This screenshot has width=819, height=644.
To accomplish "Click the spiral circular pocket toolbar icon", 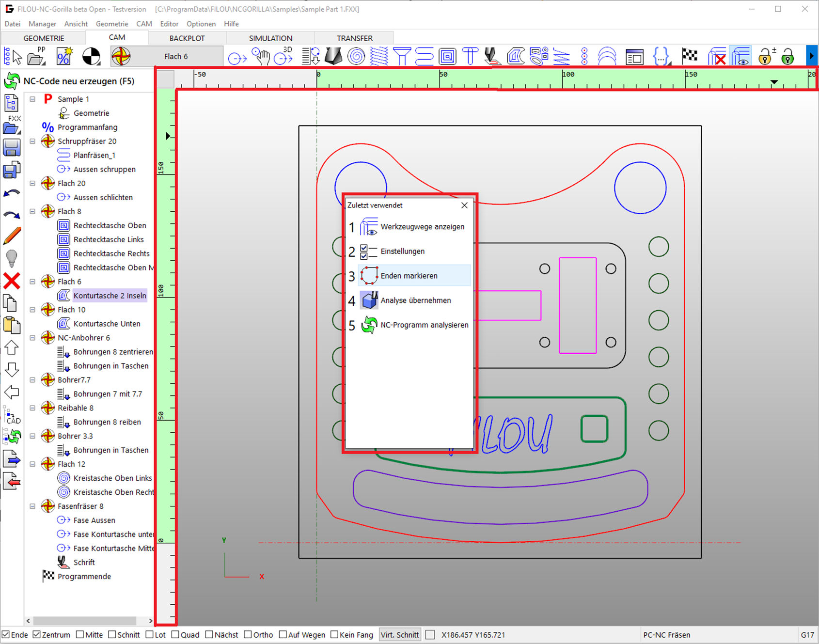I will pyautogui.click(x=356, y=56).
